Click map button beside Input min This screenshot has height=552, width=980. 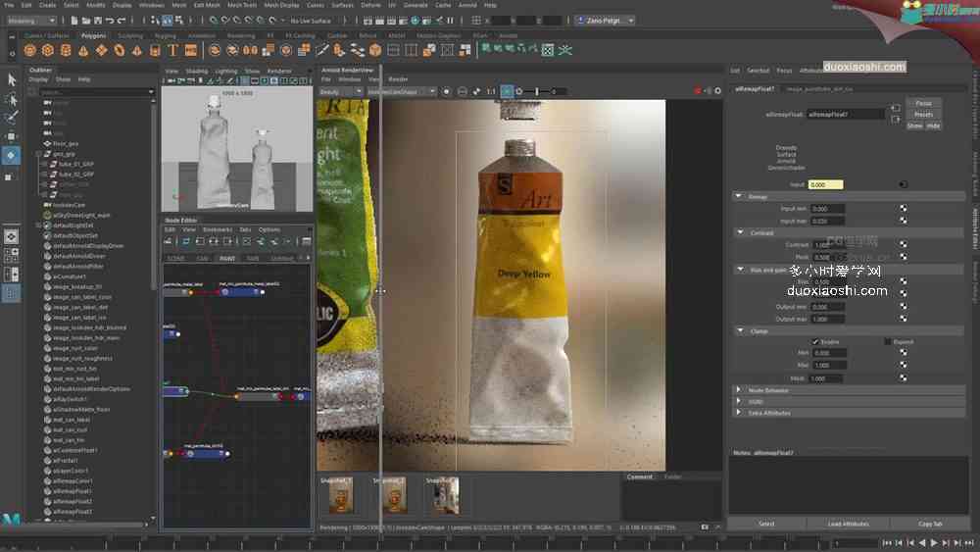click(x=904, y=208)
